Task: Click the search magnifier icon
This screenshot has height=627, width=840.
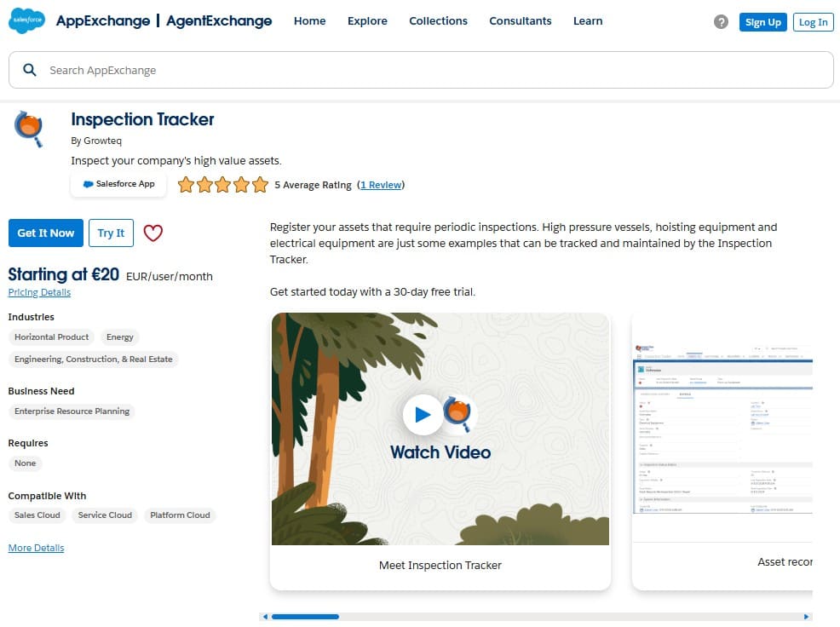Action: 30,70
